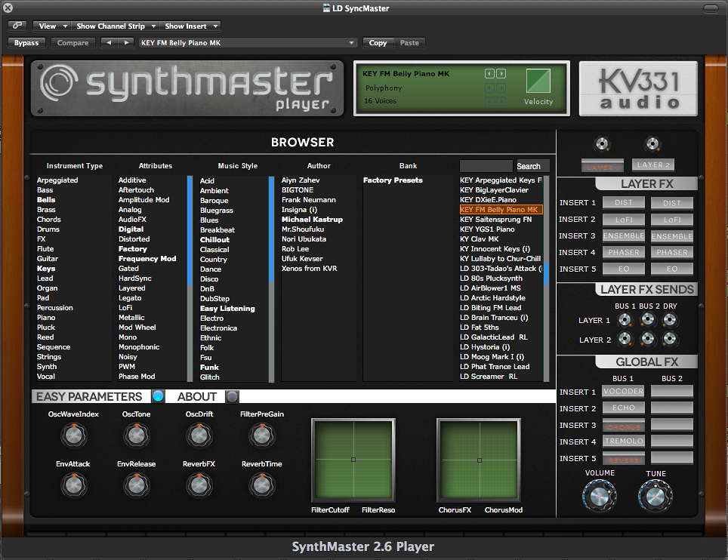Click the KV331 audio logo
728x560 pixels.
pyautogui.click(x=638, y=88)
